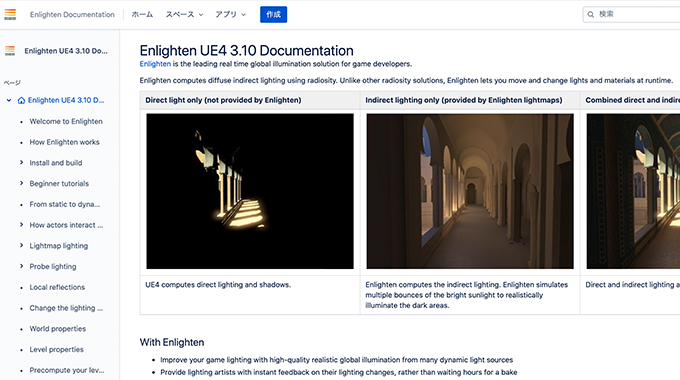Click caption UE4 computes direct lighting and shadows.
This screenshot has width=680, height=380.
[x=218, y=285]
